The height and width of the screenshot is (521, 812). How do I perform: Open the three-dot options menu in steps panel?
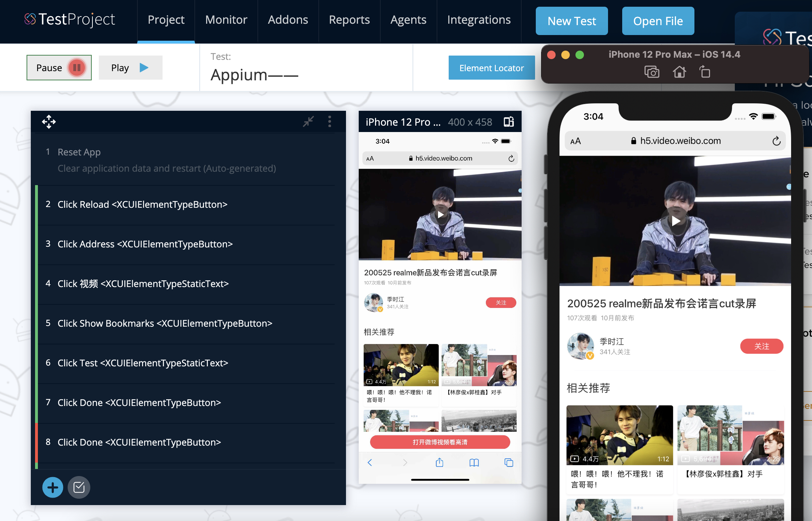point(330,122)
